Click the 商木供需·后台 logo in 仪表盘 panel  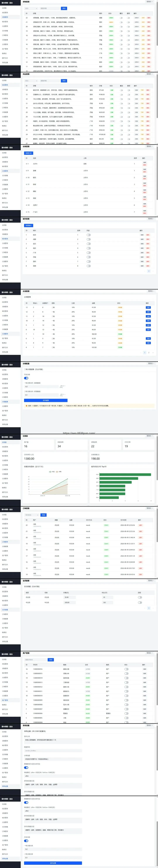click(x=7, y=437)
